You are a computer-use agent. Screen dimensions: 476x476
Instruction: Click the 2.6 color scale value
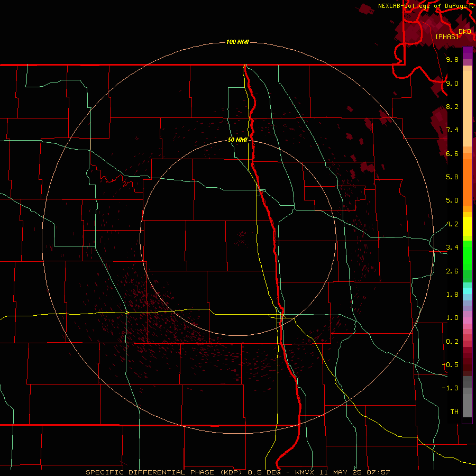(x=452, y=271)
